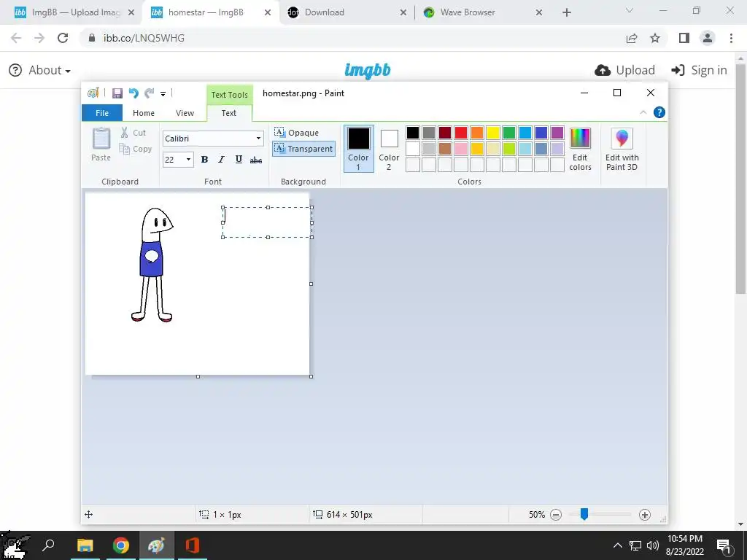
Task: Bookmark this page with the star icon
Action: coord(655,38)
